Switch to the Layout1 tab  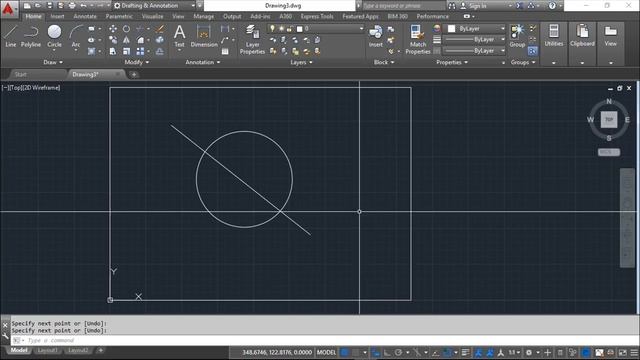(48, 350)
